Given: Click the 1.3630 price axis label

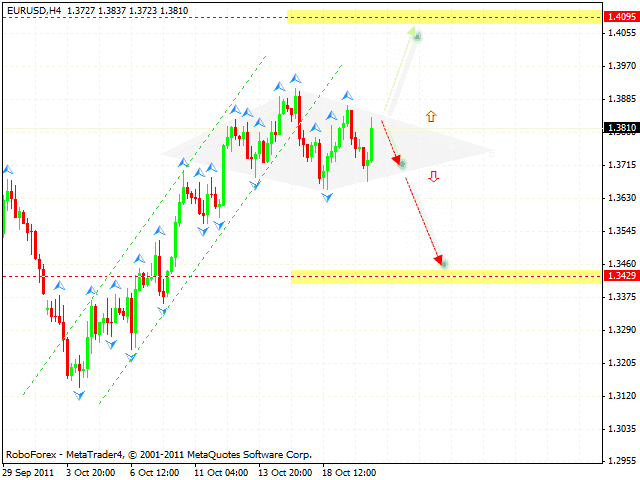Looking at the screenshot, I should point(622,198).
